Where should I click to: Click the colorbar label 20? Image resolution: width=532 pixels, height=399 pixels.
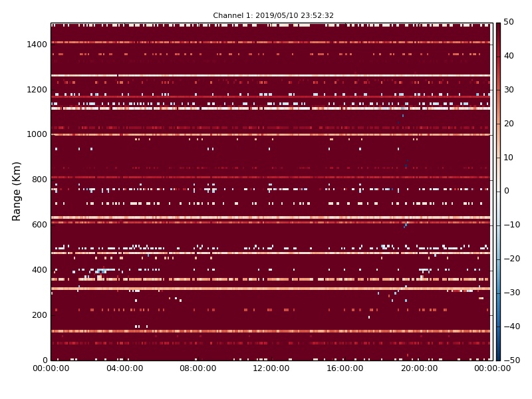[x=509, y=124]
